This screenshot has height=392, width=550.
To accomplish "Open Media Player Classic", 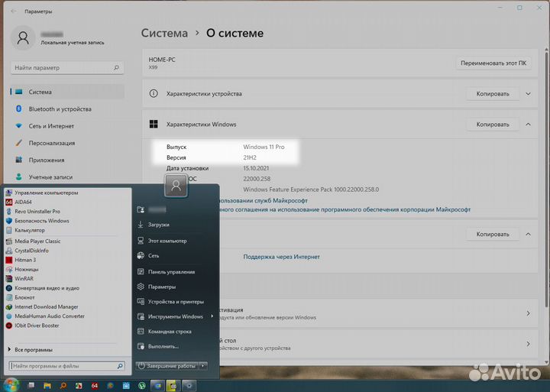I will tap(34, 241).
